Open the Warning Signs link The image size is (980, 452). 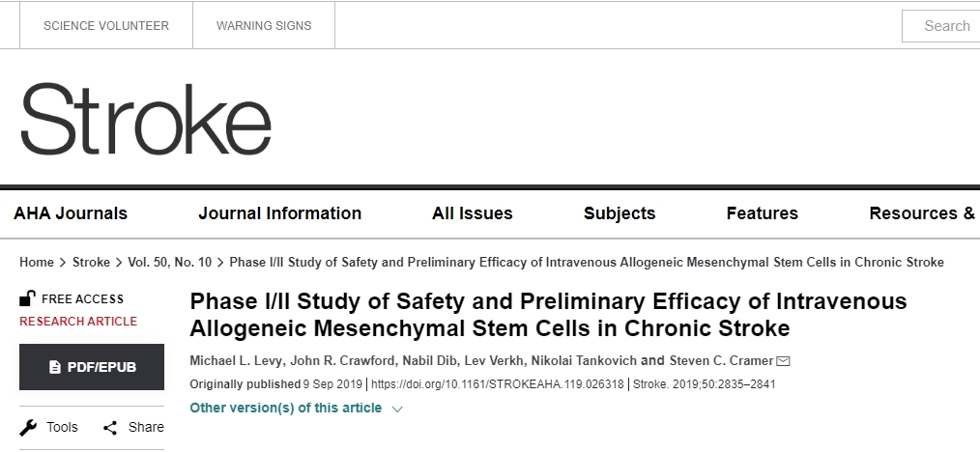[x=264, y=25]
